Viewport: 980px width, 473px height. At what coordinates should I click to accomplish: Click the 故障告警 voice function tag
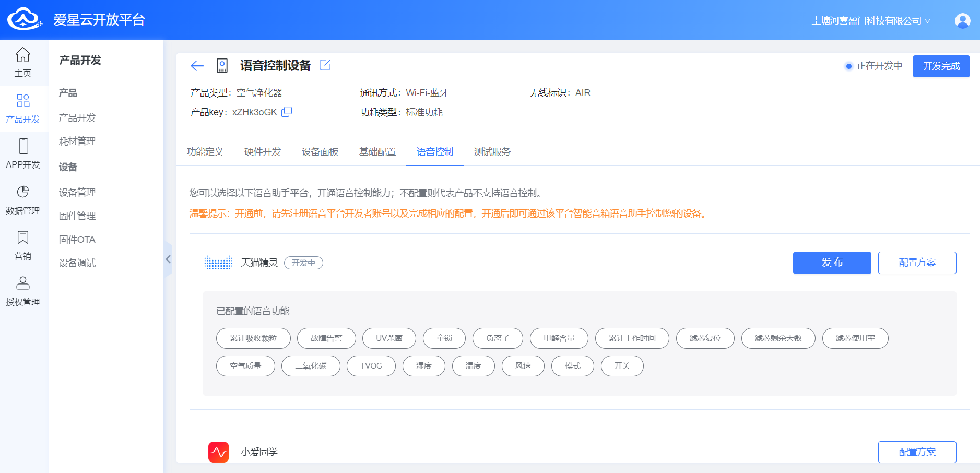[x=326, y=338]
